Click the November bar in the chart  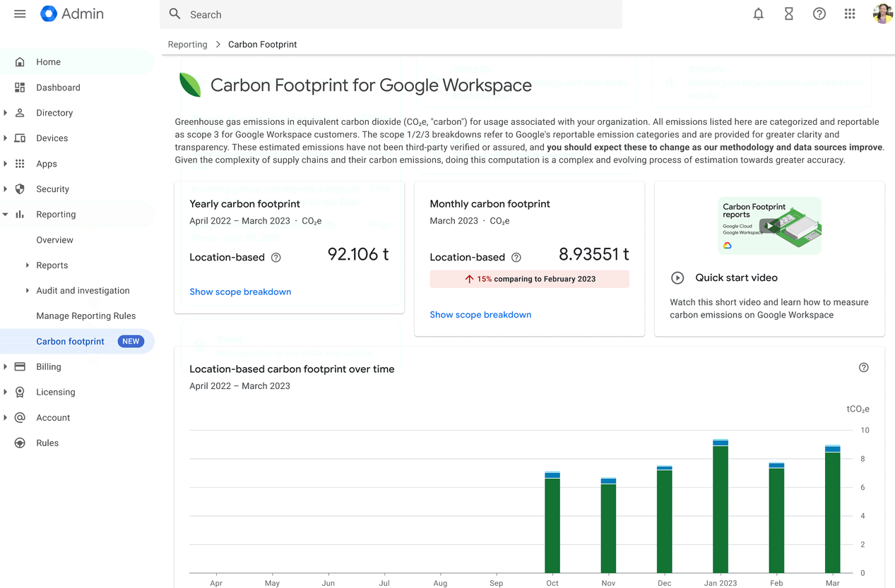tap(608, 525)
